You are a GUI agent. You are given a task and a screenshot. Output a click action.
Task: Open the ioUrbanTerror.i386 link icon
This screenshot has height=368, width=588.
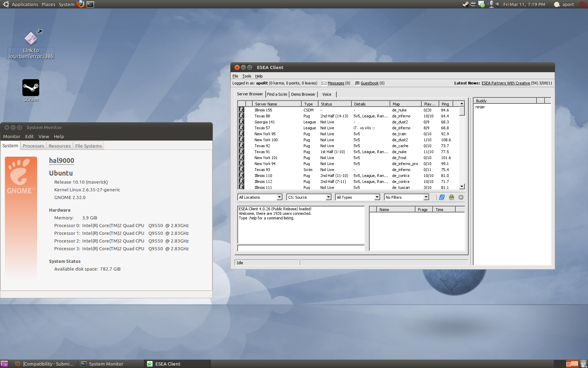[x=31, y=38]
